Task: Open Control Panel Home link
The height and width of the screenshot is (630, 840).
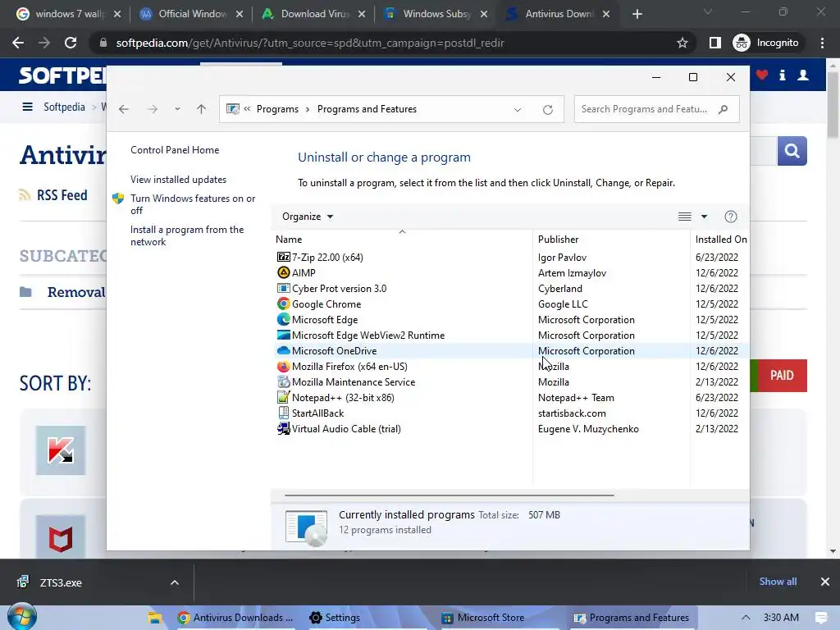Action: point(175,150)
